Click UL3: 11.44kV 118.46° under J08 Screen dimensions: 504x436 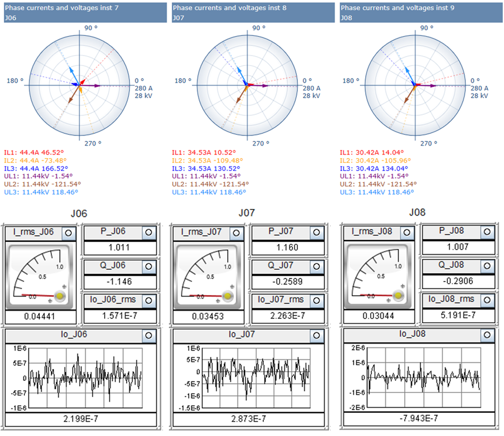(377, 192)
